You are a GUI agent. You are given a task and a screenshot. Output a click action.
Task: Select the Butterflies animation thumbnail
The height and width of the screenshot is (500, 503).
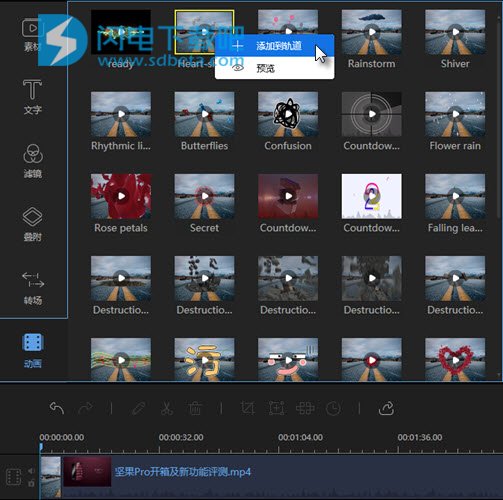[204, 114]
